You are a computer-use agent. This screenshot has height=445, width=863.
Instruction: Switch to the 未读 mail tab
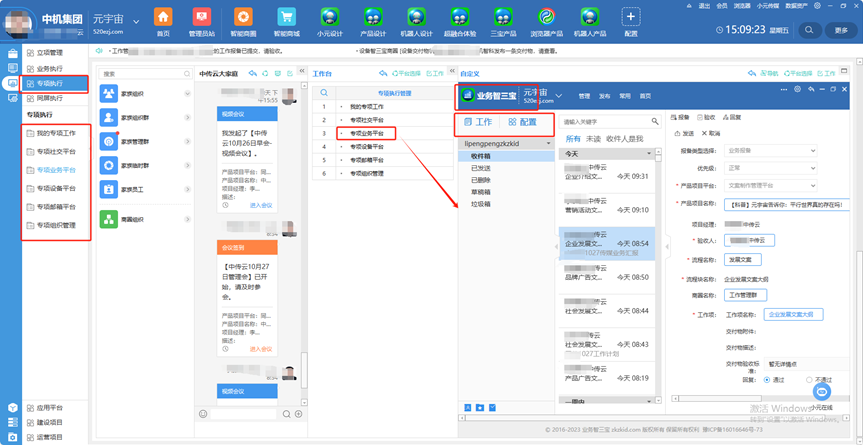coord(593,139)
